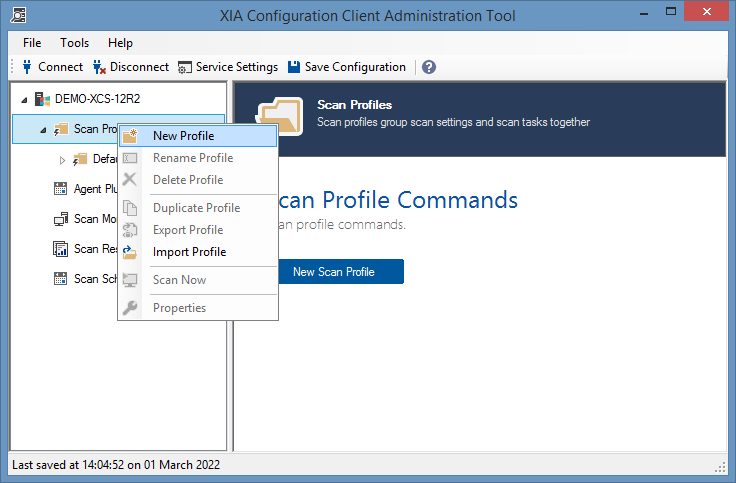Click the Agent Plugins calendar icon in tree
Screen dimensions: 736x483
(61, 189)
